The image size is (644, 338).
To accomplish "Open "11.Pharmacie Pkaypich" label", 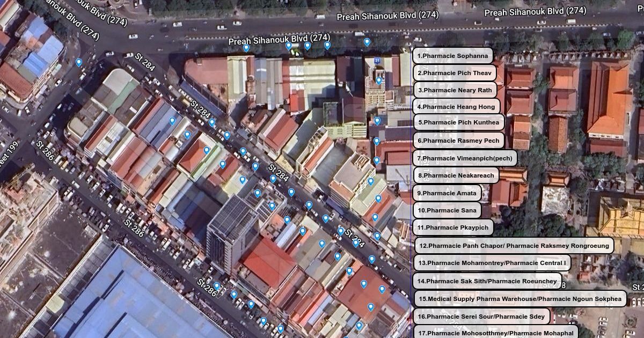I will point(453,227).
